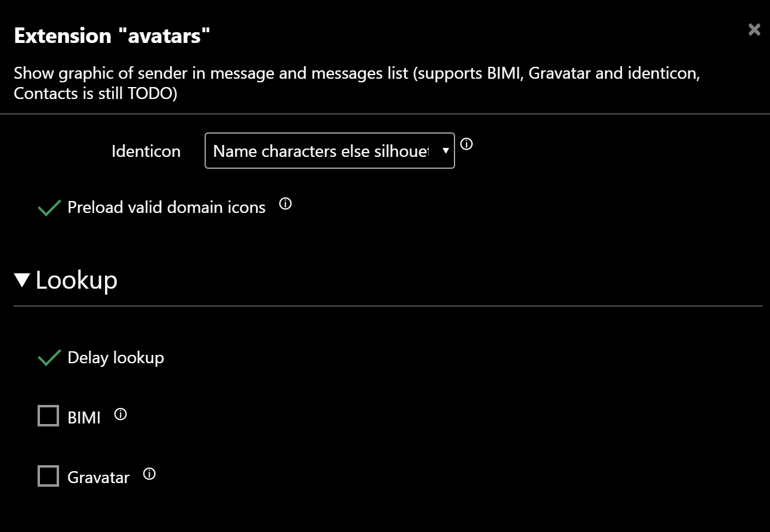Click the 'Gravatar' label text
This screenshot has height=532, width=770.
tap(98, 478)
